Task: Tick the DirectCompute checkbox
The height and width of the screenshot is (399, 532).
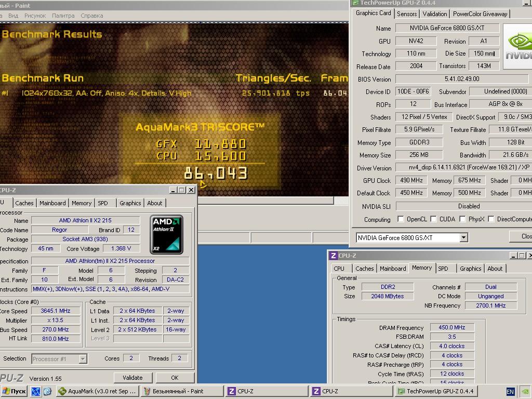Action: [491, 219]
